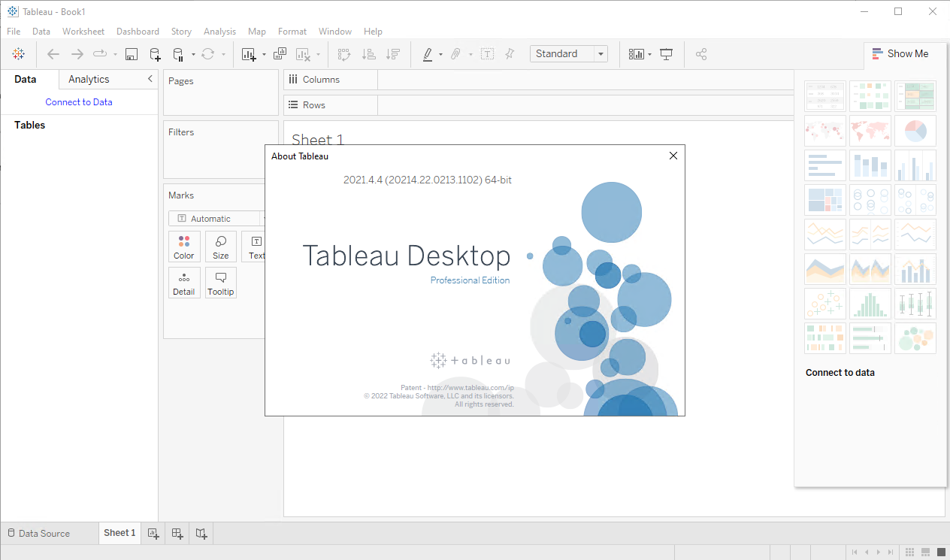Click the Share workbook icon

point(701,54)
